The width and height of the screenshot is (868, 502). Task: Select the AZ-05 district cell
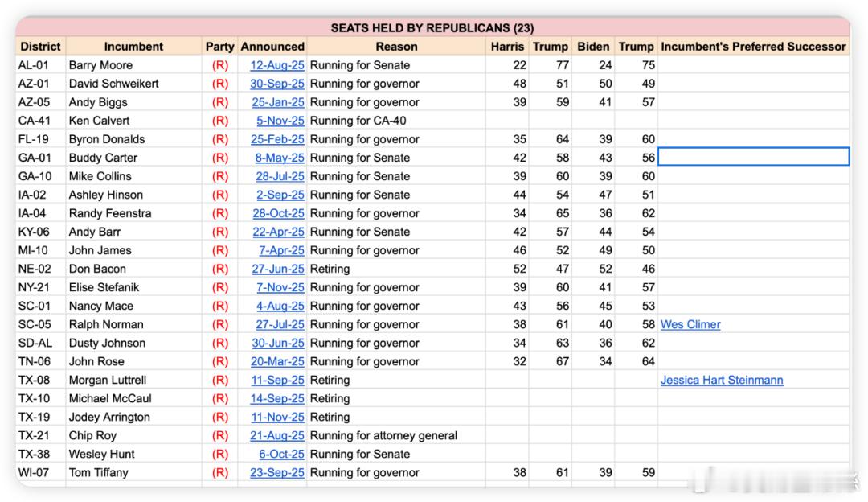click(40, 102)
